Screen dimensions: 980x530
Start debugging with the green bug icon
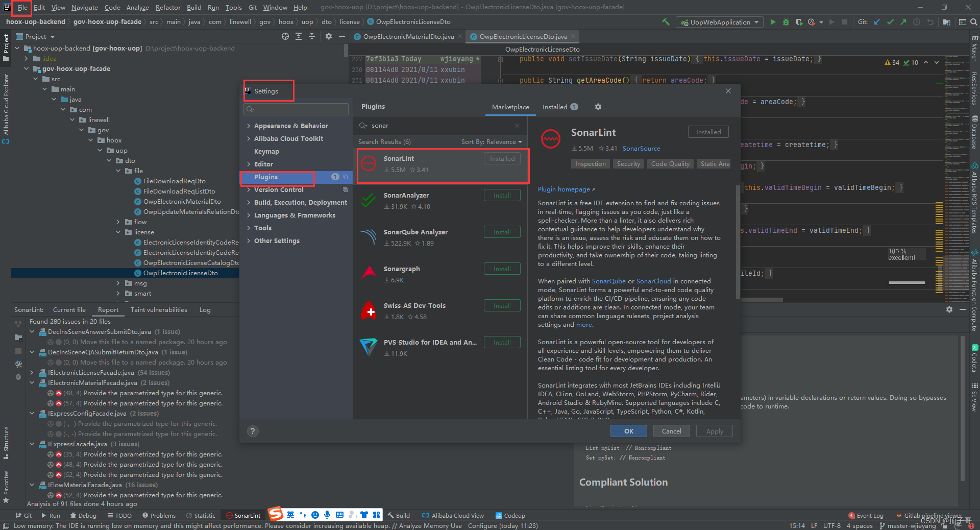(x=786, y=22)
